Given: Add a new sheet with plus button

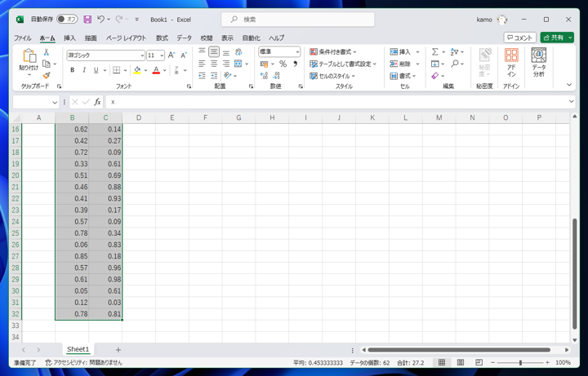Looking at the screenshot, I should [118, 350].
